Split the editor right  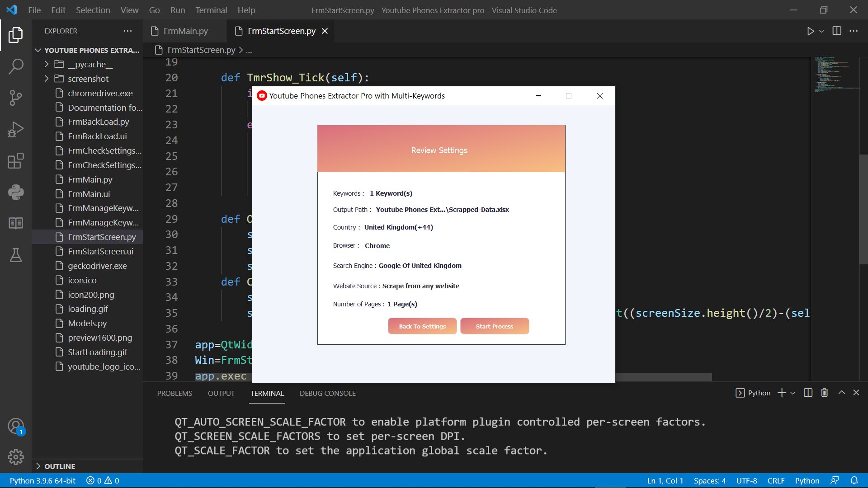[837, 31]
